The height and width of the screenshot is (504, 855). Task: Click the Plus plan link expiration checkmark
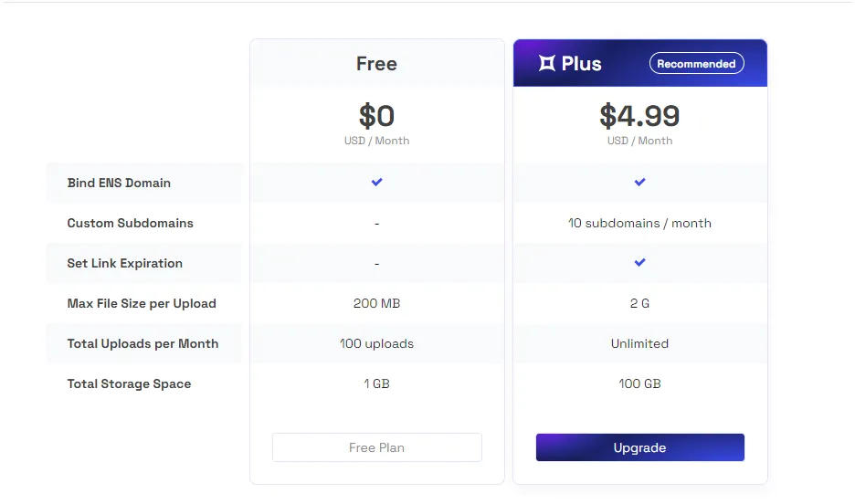pyautogui.click(x=639, y=263)
